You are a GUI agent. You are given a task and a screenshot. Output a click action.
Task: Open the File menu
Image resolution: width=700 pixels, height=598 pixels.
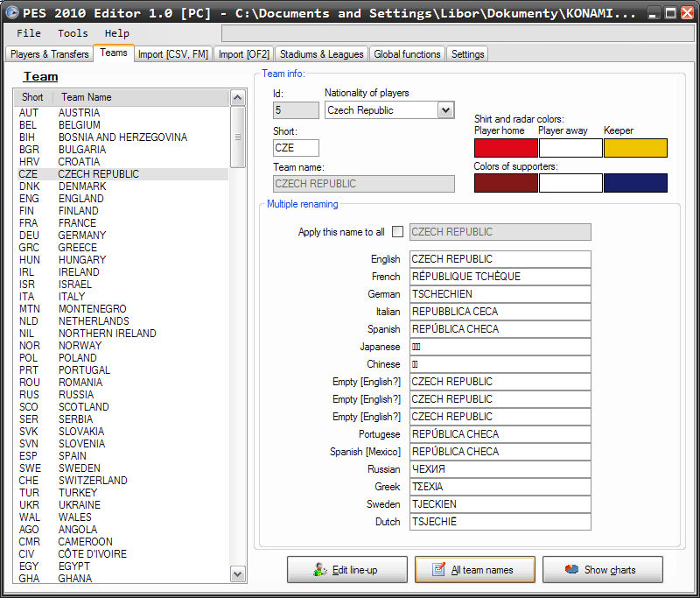[x=29, y=33]
